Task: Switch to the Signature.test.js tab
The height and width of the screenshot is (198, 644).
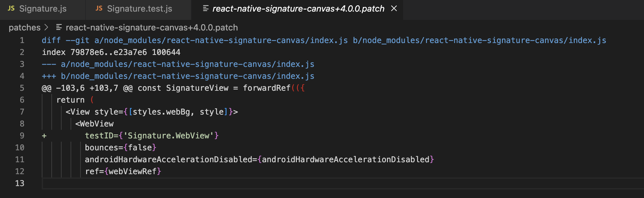Action: (x=138, y=9)
